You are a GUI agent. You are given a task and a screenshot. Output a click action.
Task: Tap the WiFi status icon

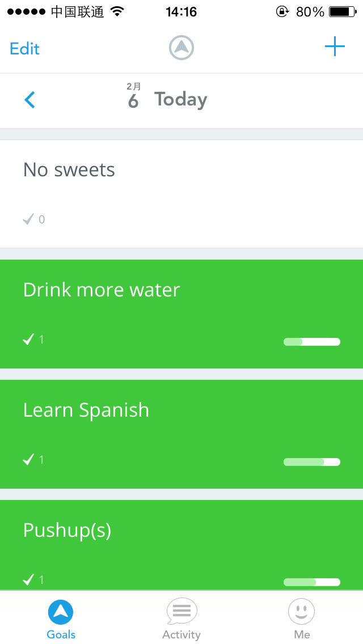coord(117,12)
